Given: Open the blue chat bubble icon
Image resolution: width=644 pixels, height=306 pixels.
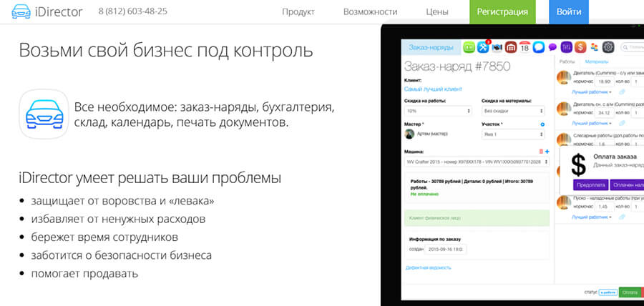Looking at the screenshot, I should tap(539, 47).
